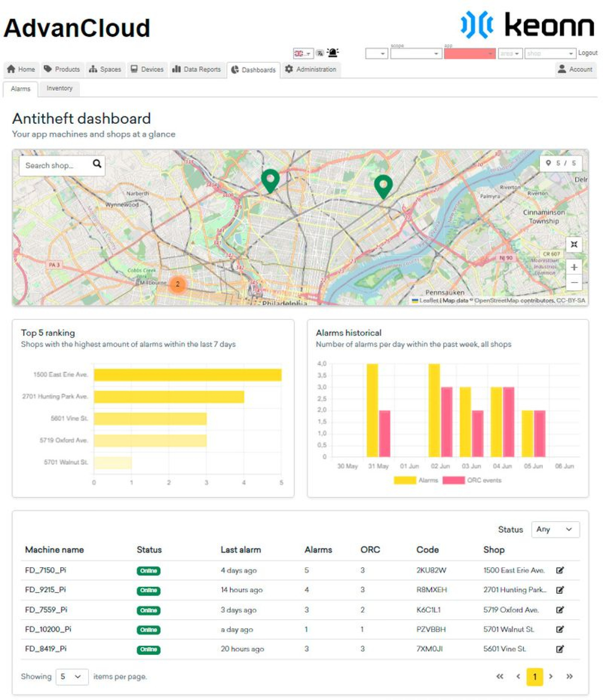The width and height of the screenshot is (603, 700).
Task: Edit the 5601 Vine St. row
Action: [x=560, y=649]
